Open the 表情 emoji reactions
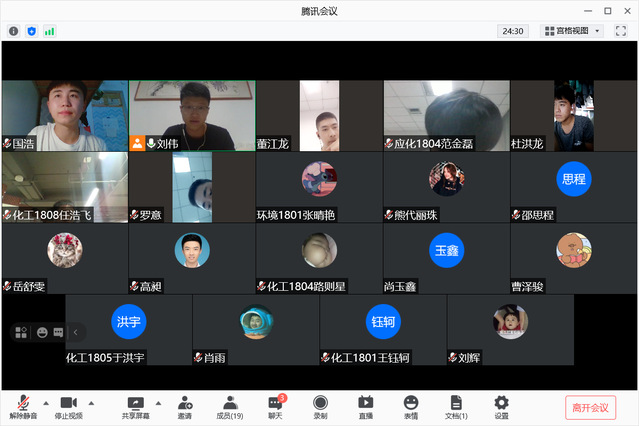Screen dimensions: 639x426 click(x=411, y=405)
